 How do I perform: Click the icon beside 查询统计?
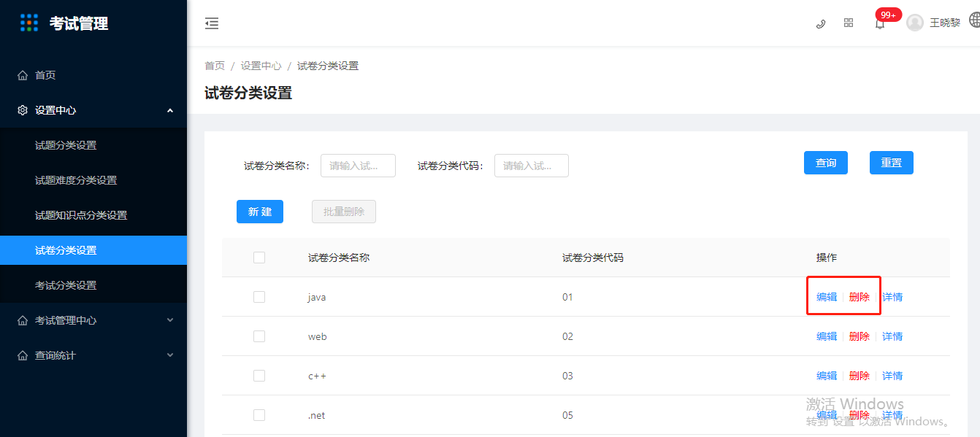point(22,355)
